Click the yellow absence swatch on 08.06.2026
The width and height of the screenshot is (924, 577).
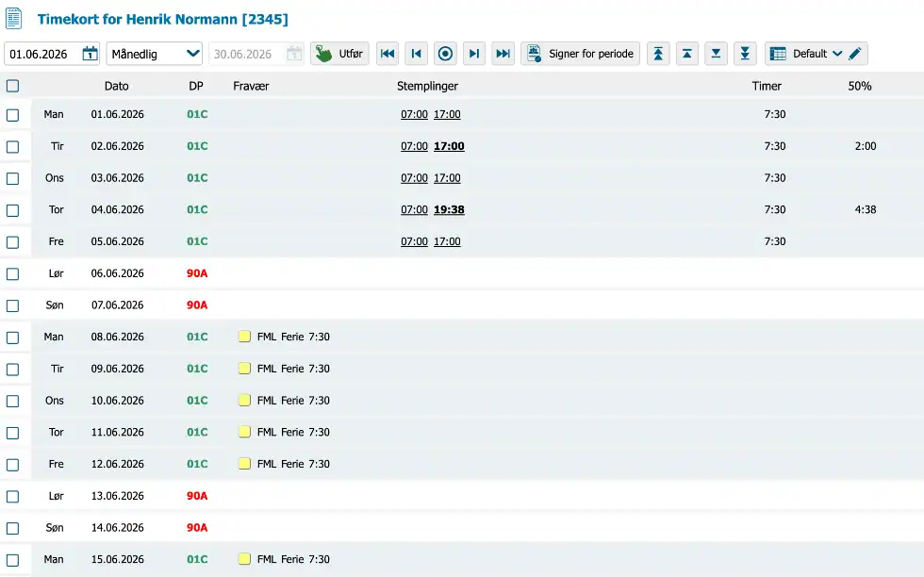point(244,337)
